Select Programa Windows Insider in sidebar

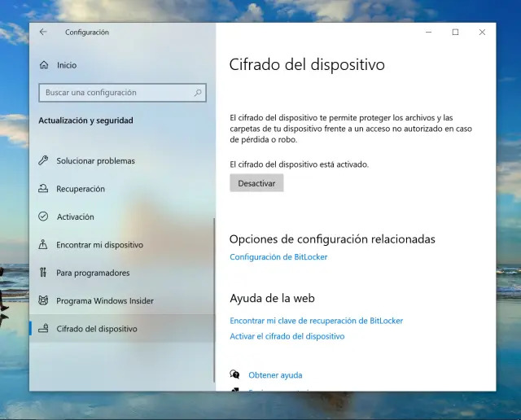pyautogui.click(x=105, y=301)
